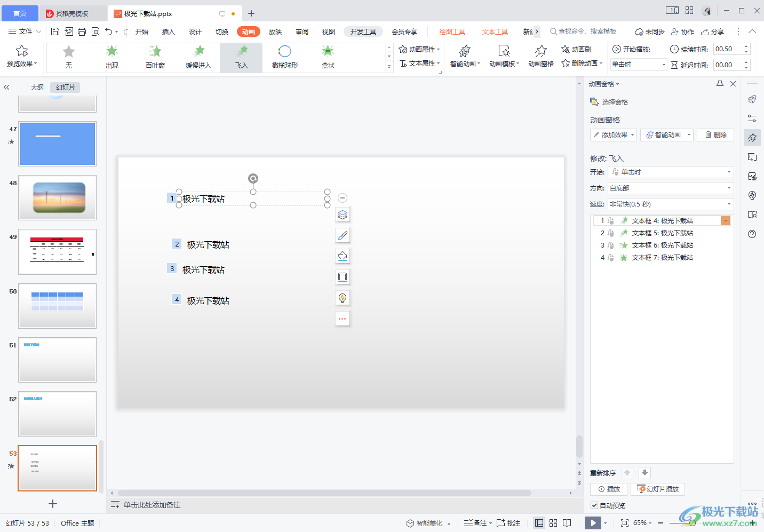Click the print preview icon
The image size is (764, 532).
(x=95, y=31)
